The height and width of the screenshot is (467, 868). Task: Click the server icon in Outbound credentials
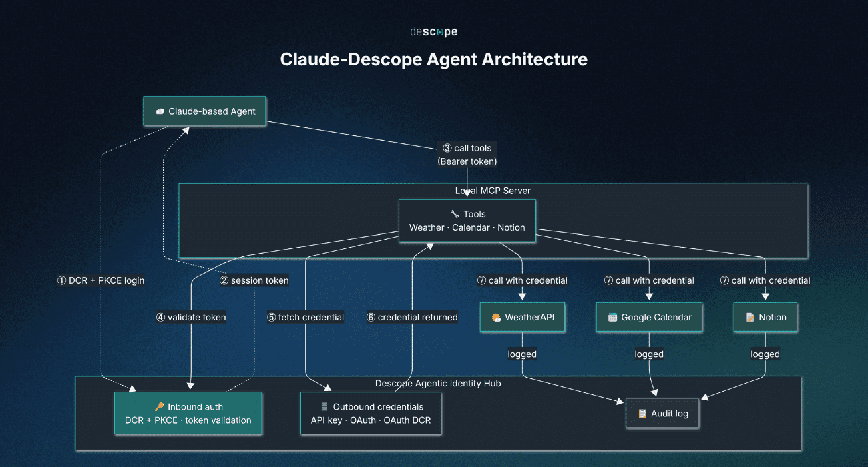pyautogui.click(x=324, y=407)
